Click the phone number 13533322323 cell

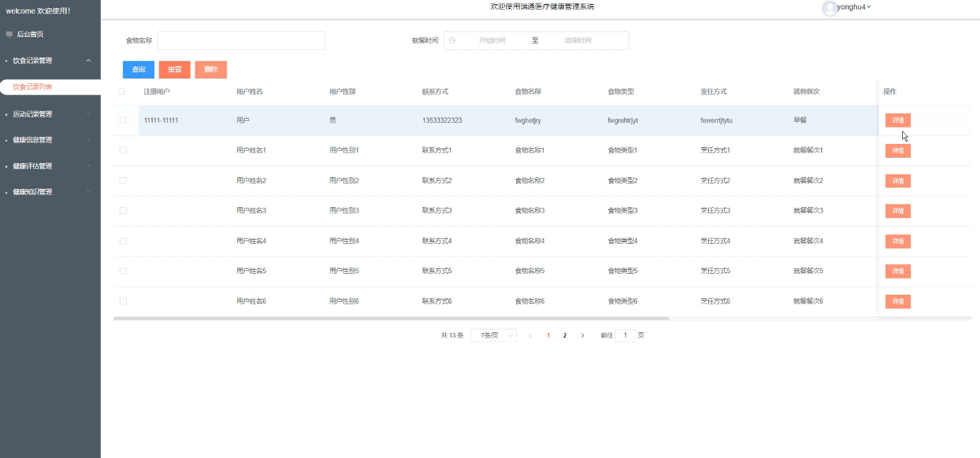click(x=442, y=120)
